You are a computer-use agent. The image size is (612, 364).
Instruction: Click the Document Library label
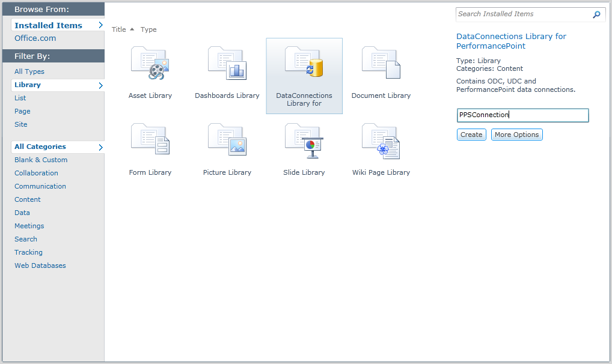381,96
